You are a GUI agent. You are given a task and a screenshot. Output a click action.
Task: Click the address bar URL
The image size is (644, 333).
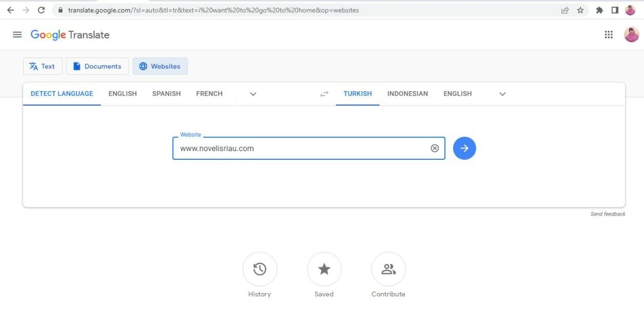pyautogui.click(x=213, y=10)
